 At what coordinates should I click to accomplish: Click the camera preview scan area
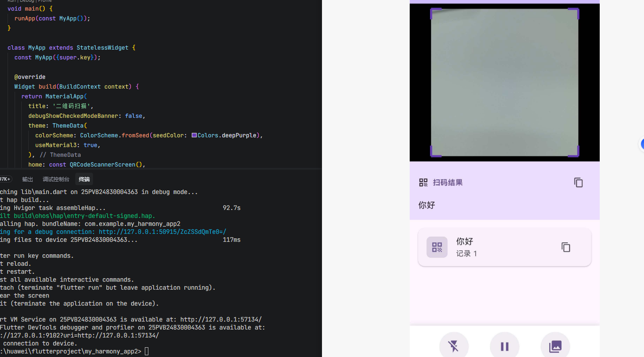(x=504, y=82)
